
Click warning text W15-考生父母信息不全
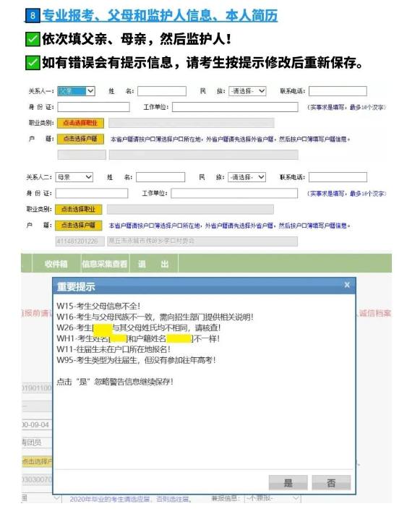(x=98, y=307)
